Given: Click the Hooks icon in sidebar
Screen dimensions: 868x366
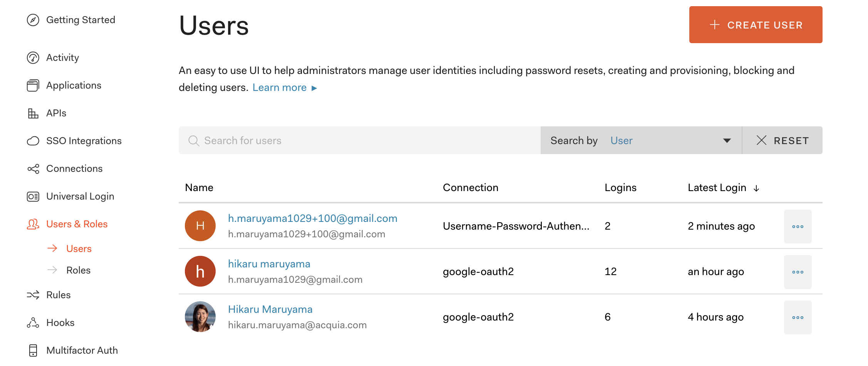Looking at the screenshot, I should click(33, 323).
